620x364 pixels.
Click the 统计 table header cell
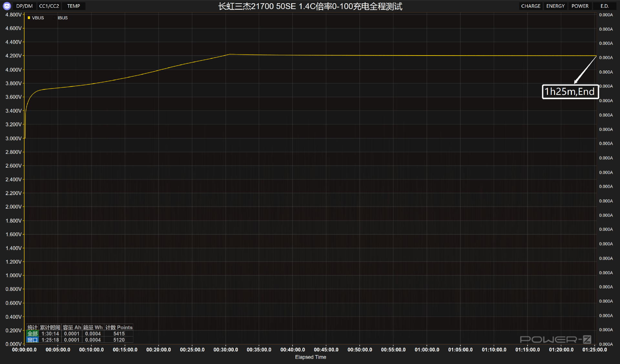(33, 327)
